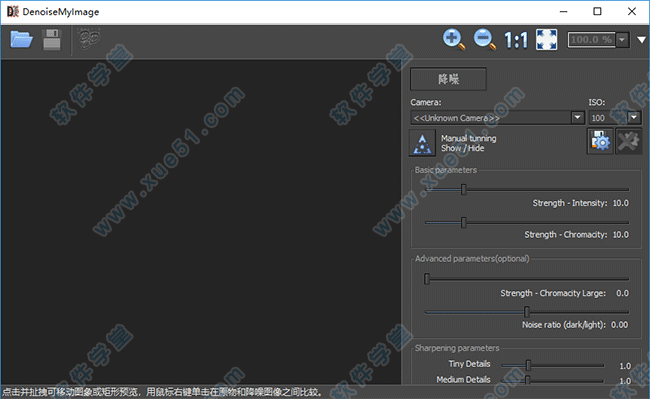This screenshot has height=399, width=650.
Task: Click the DenoiseMyImage app icon in the title bar
Action: pyautogui.click(x=13, y=12)
